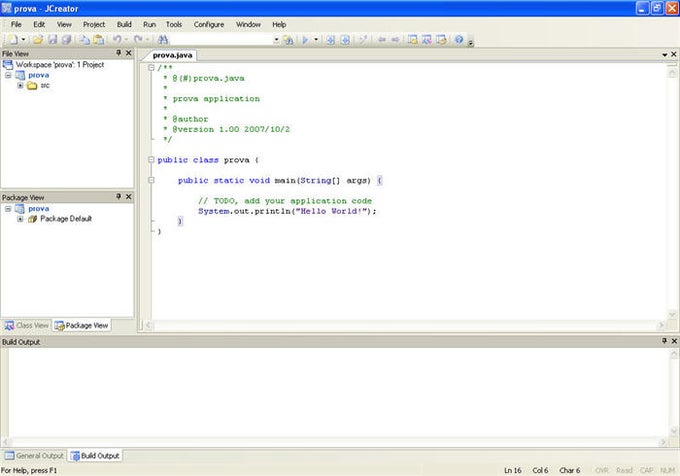The height and width of the screenshot is (476, 680).
Task: Click the navigate back arrow icon
Action: point(382,40)
